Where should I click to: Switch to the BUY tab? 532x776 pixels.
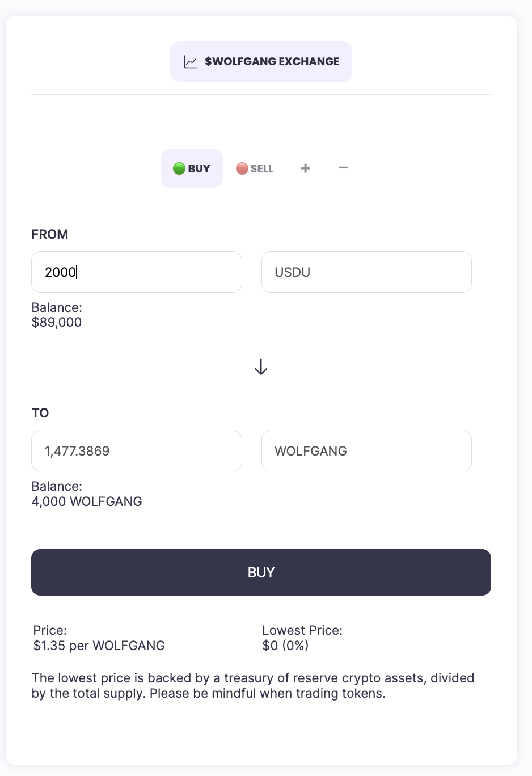click(192, 168)
